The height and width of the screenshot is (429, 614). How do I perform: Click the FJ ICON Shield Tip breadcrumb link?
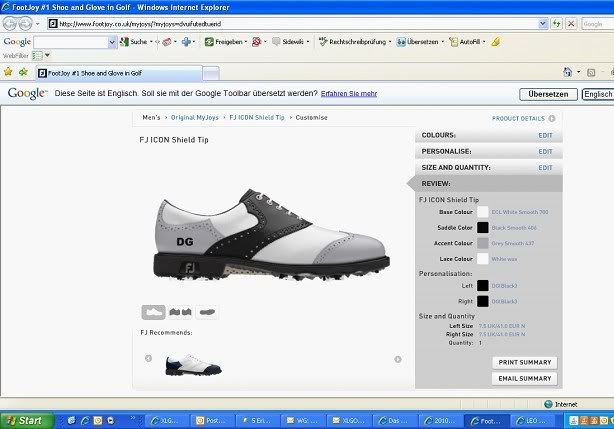pos(257,117)
